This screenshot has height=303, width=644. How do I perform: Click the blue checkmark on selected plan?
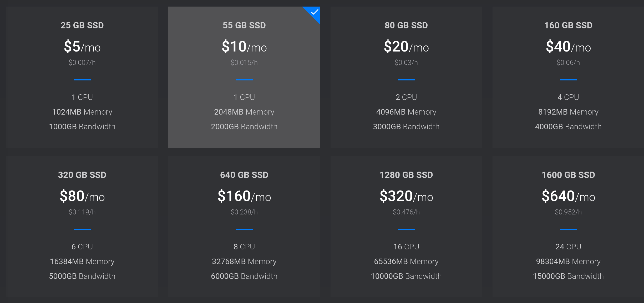(314, 12)
